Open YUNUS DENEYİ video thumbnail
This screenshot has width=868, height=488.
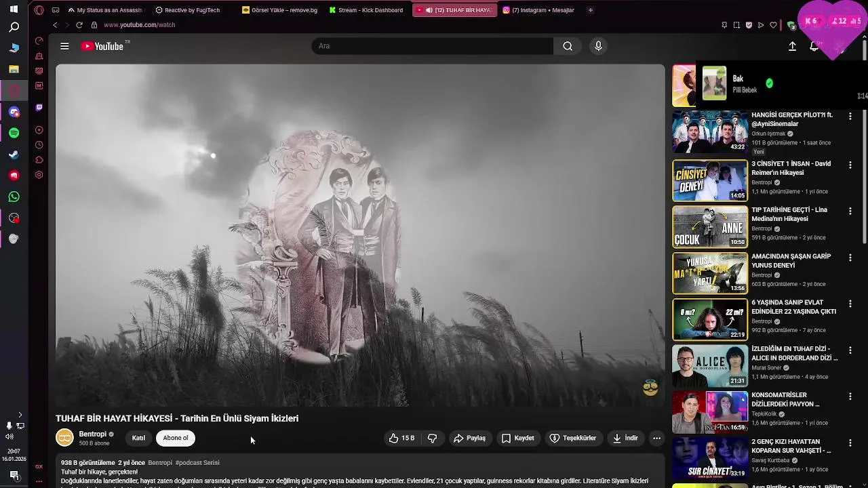(710, 273)
